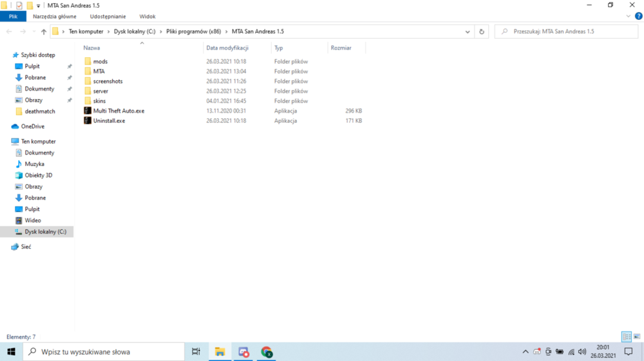This screenshot has height=361, width=644.
Task: Open Task View on the taskbar
Action: pos(196,351)
